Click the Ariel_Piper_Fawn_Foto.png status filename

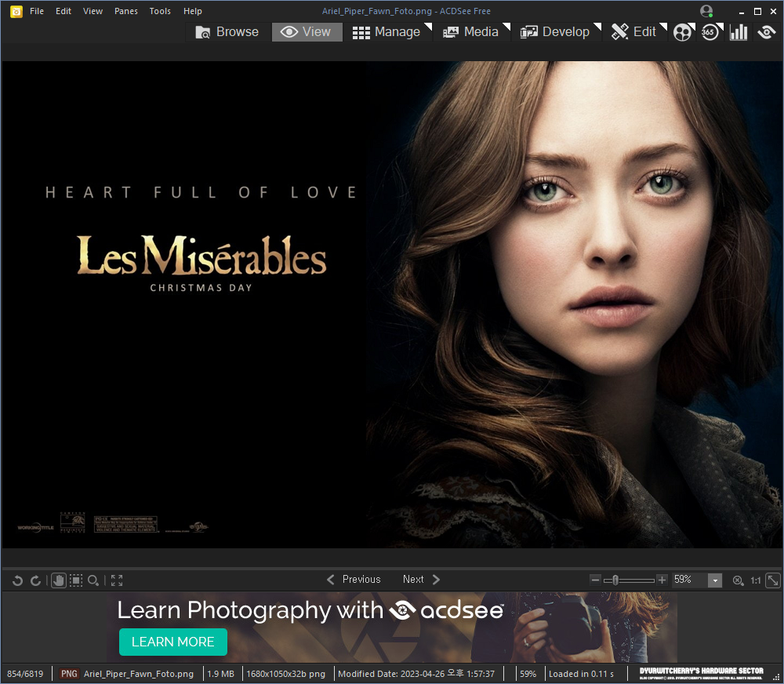(139, 674)
